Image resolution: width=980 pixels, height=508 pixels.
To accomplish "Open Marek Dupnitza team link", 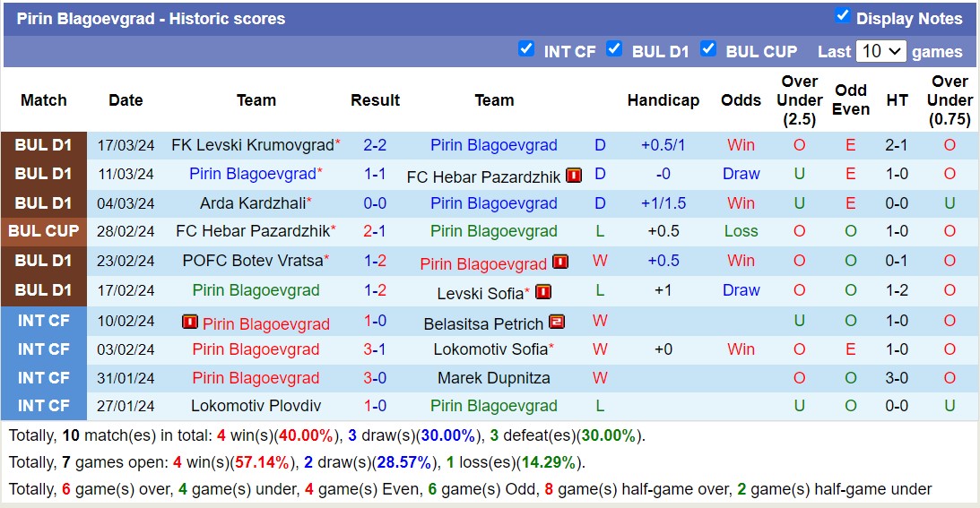I will [x=494, y=378].
